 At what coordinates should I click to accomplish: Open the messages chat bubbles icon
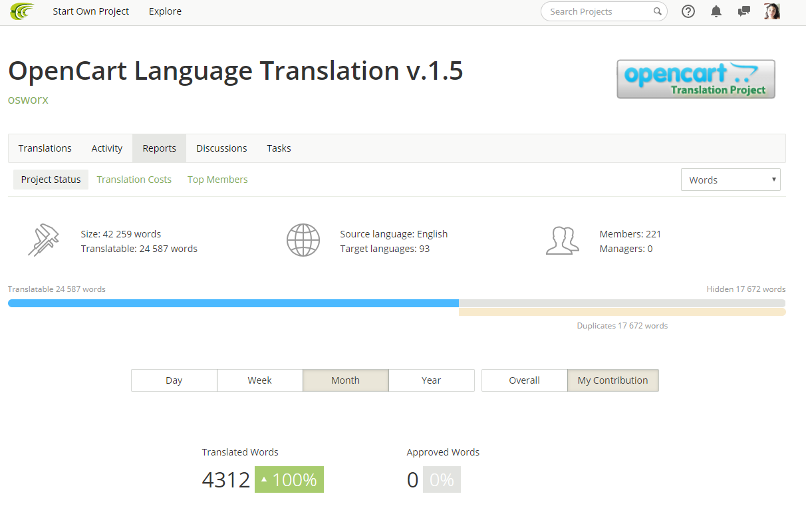coord(744,11)
